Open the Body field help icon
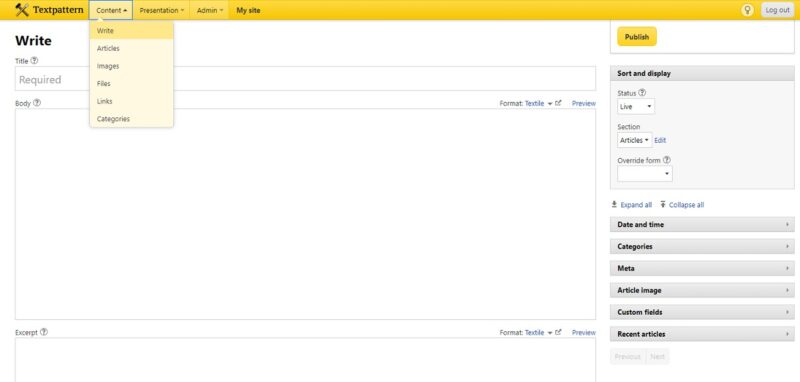 click(x=37, y=103)
